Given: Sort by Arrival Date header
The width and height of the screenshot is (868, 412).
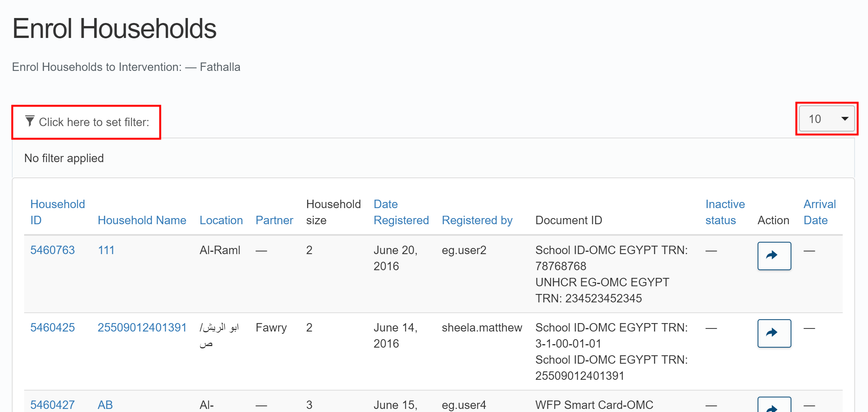Looking at the screenshot, I should pos(819,212).
